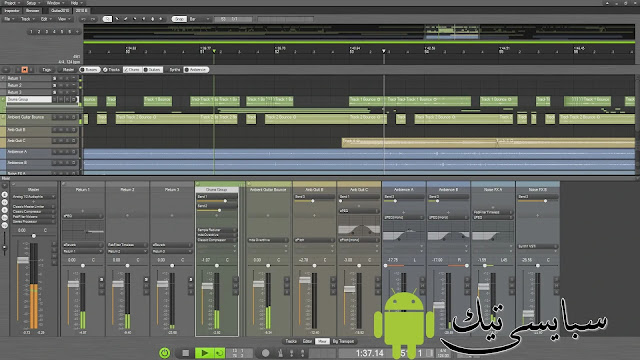This screenshot has height=360, width=640.
Task: Select the highlighted first edit tool in toolbar
Action: [107, 19]
